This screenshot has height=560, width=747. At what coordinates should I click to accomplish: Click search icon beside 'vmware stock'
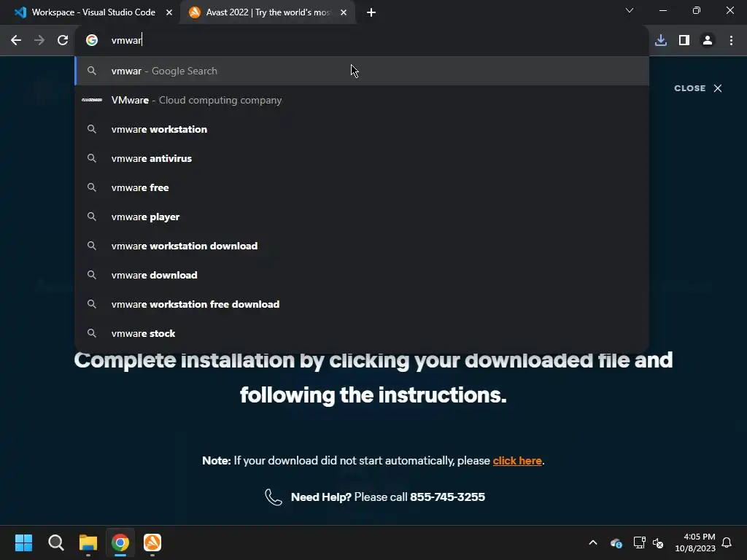pyautogui.click(x=92, y=333)
